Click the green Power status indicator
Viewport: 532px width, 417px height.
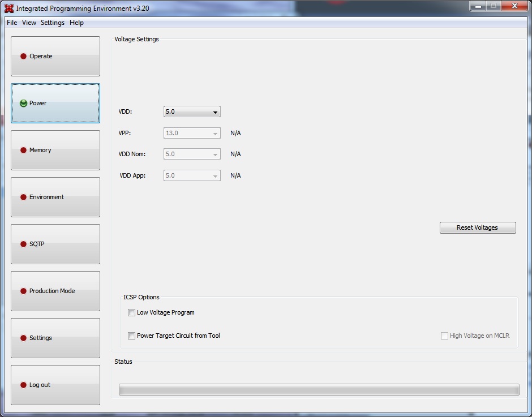pos(23,103)
